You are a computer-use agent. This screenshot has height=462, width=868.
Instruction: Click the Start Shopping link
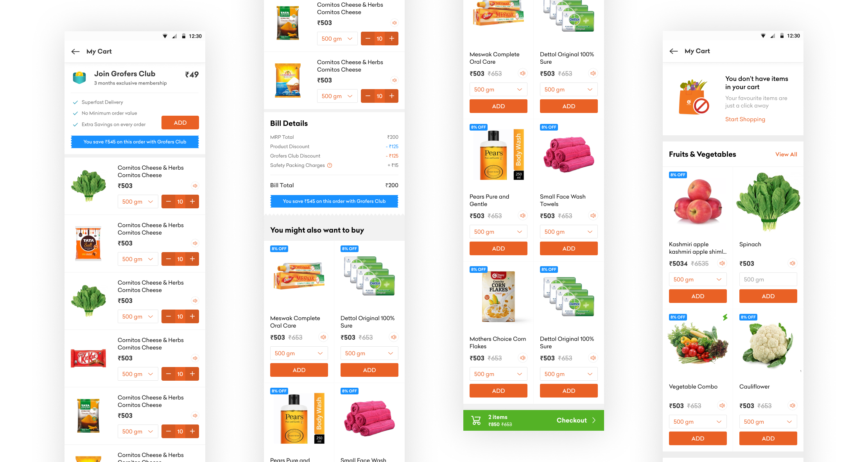745,119
